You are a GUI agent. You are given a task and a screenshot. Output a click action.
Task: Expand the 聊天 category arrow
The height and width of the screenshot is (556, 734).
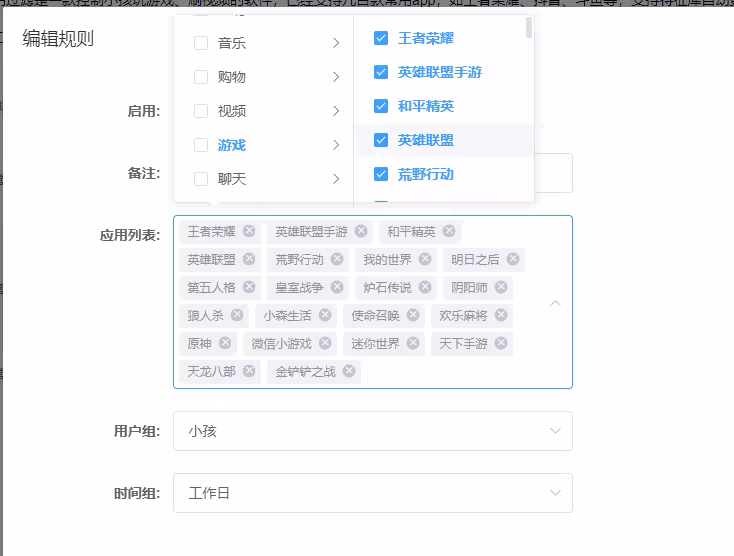click(x=336, y=179)
